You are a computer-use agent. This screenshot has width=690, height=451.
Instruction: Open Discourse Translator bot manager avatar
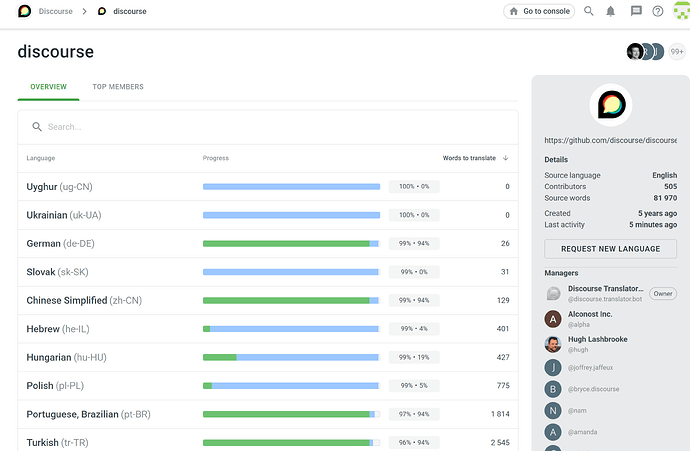click(x=553, y=293)
